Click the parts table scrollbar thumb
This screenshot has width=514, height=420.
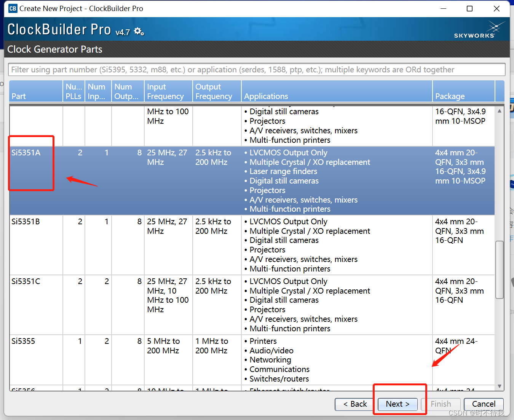(x=500, y=270)
